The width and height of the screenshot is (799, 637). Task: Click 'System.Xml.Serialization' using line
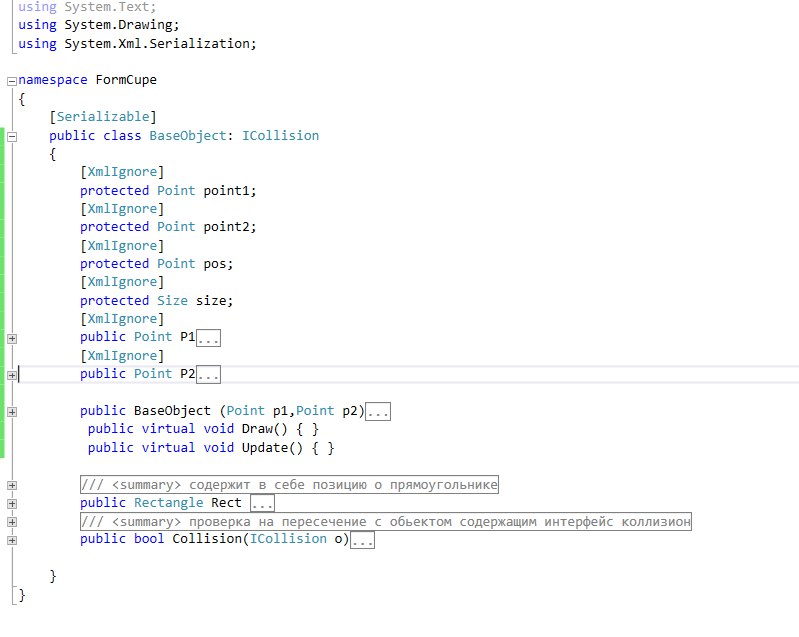pos(138,44)
